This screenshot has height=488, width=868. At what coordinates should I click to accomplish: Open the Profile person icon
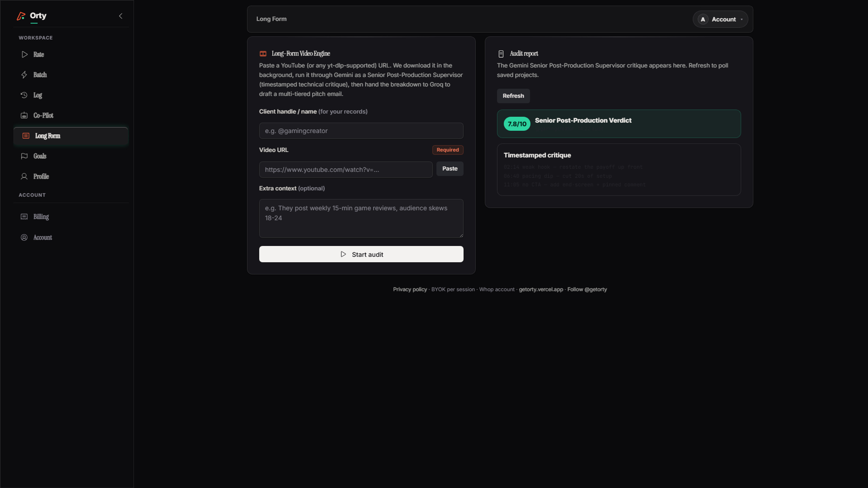tap(24, 177)
